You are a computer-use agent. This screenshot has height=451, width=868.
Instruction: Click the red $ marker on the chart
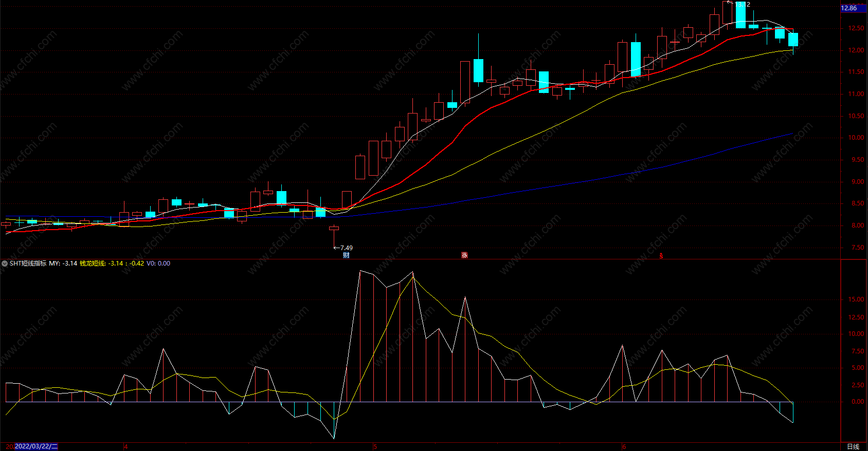click(661, 255)
